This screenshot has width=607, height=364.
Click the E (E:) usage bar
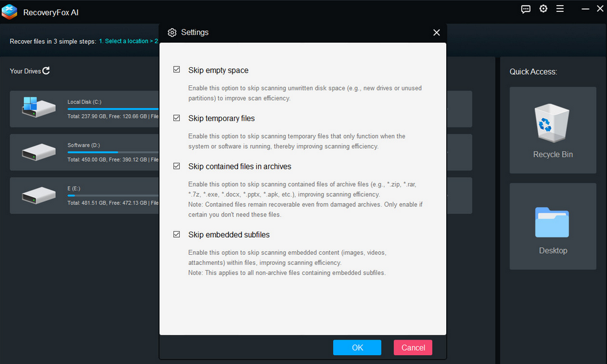113,196
